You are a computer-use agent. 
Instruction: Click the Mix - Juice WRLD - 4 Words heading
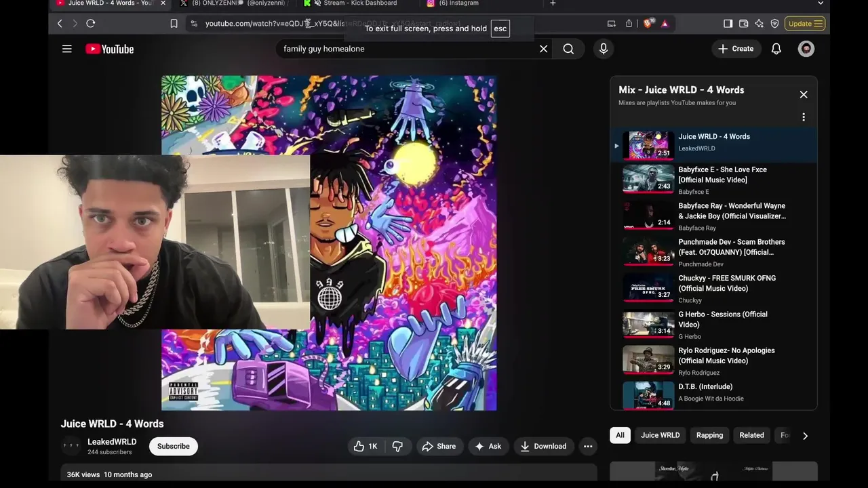(681, 89)
